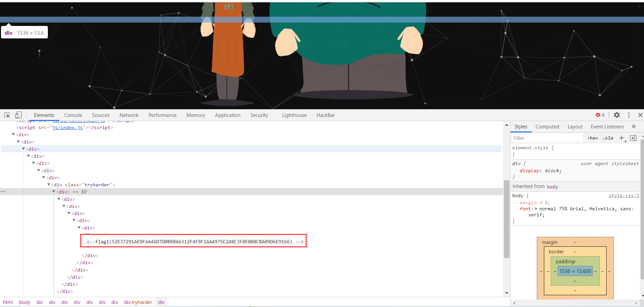Expand the margin shorthand triangle
This screenshot has width=644, height=307.
pyautogui.click(x=542, y=203)
